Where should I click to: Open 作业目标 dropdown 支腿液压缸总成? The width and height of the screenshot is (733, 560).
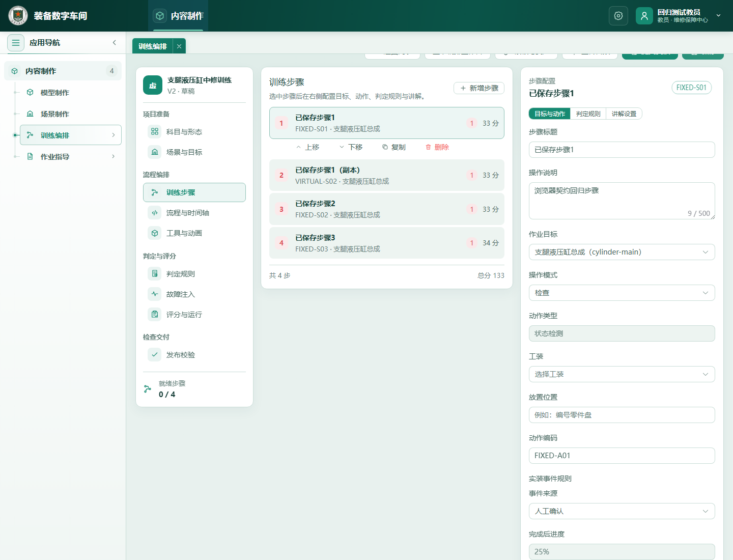point(622,252)
